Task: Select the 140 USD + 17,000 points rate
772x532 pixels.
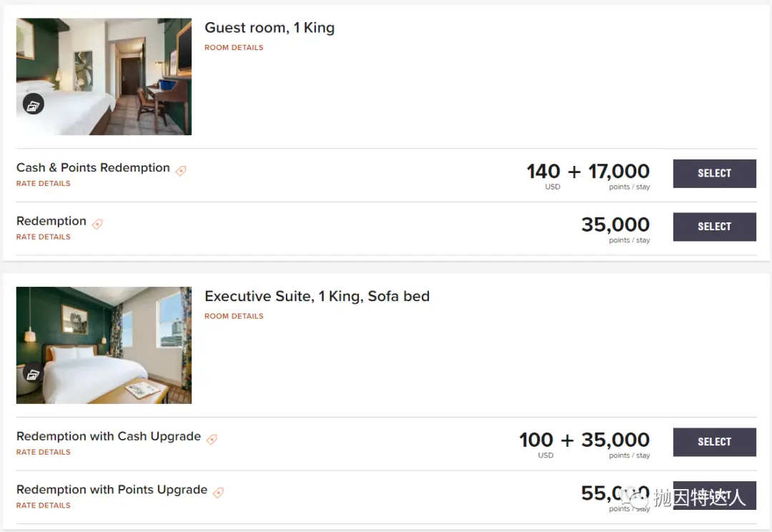Action: click(x=714, y=173)
